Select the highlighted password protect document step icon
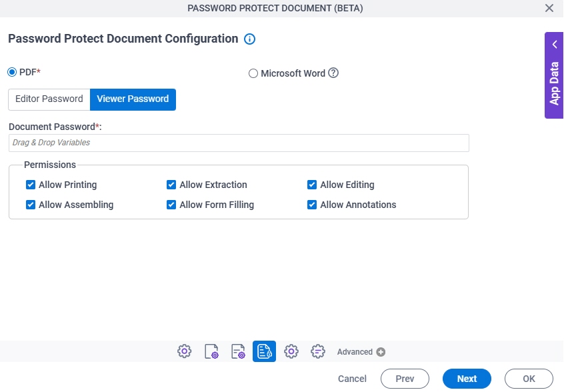564x392 pixels. pyautogui.click(x=265, y=351)
